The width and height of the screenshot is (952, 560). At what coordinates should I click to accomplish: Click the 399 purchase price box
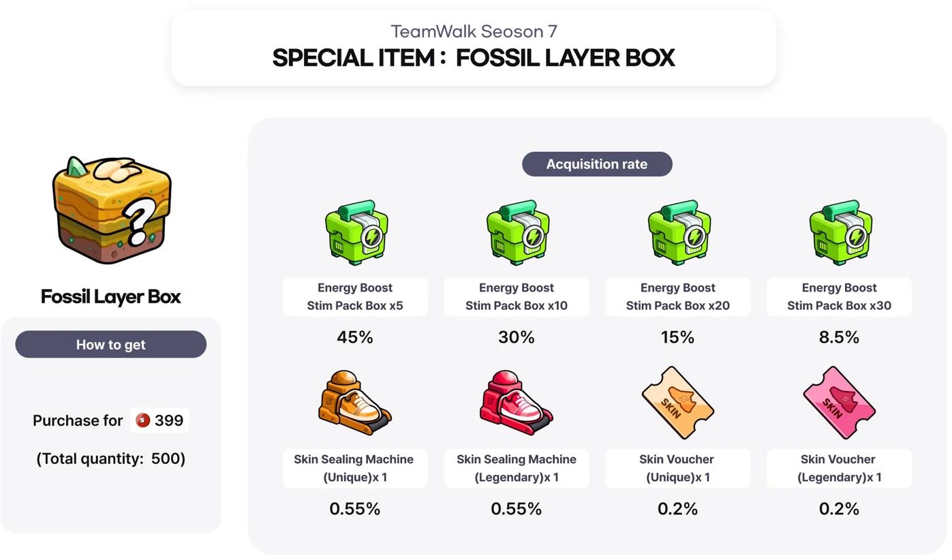(x=159, y=420)
